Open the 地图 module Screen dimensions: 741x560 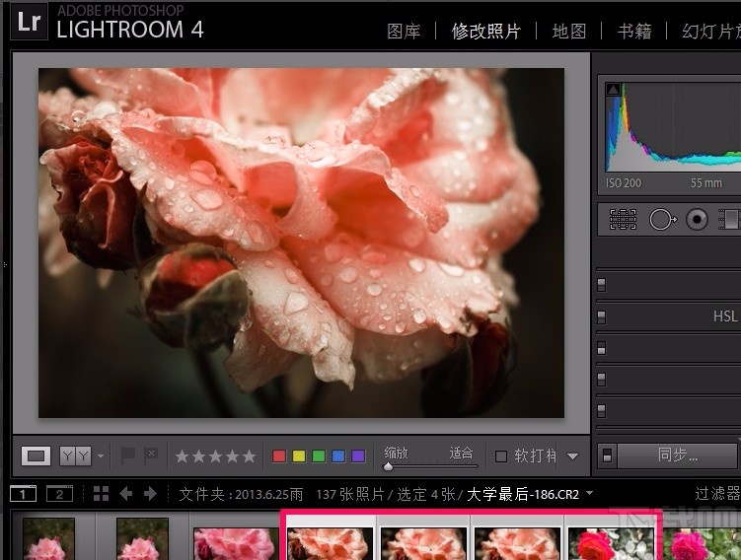pyautogui.click(x=569, y=32)
